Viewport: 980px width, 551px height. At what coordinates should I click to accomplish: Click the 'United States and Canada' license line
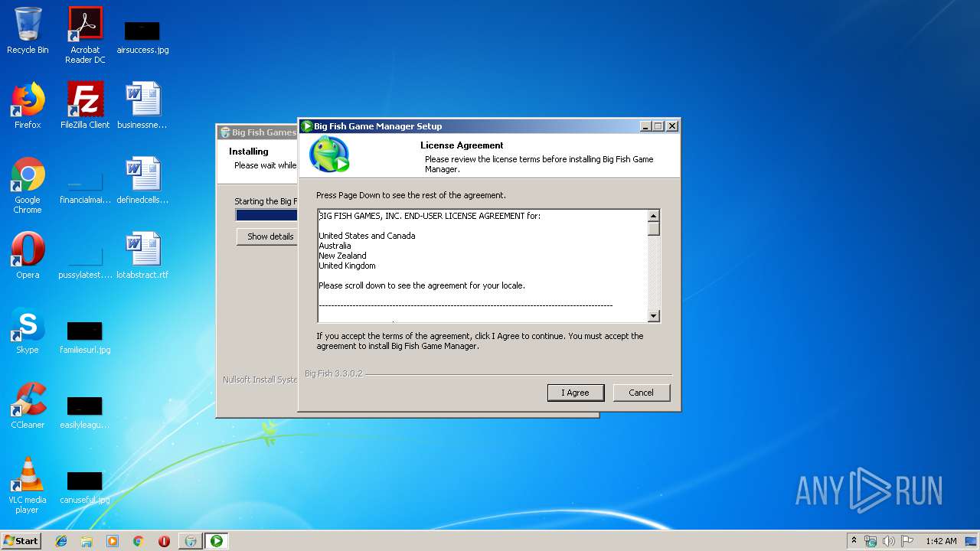coord(367,236)
